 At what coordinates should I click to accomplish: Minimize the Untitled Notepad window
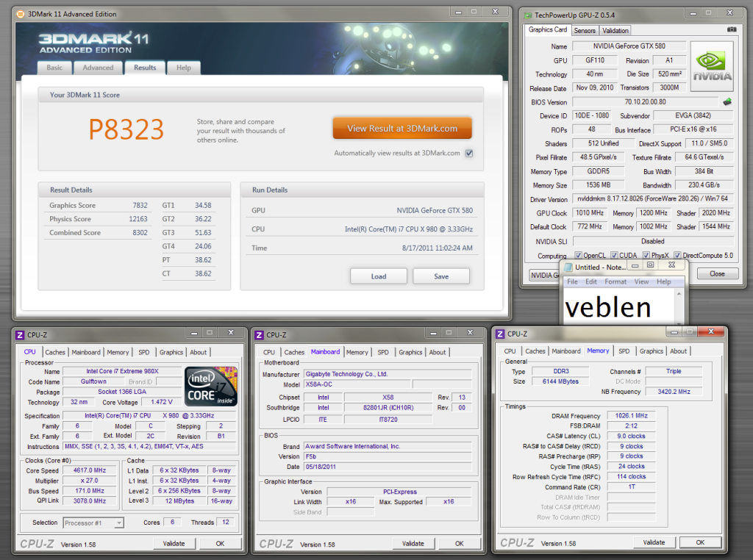point(635,265)
